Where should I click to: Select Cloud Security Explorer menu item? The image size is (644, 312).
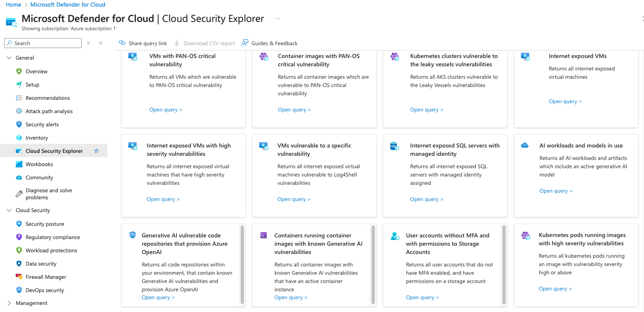[x=54, y=151]
